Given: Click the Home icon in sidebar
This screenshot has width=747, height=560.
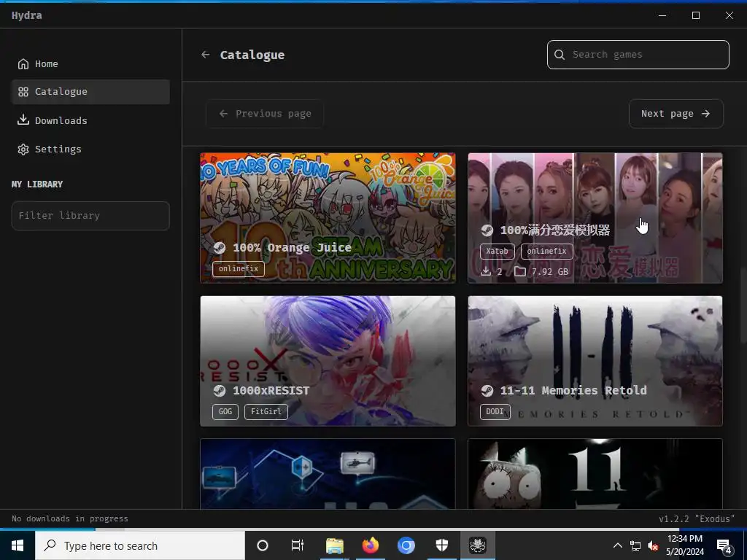Looking at the screenshot, I should pos(23,64).
